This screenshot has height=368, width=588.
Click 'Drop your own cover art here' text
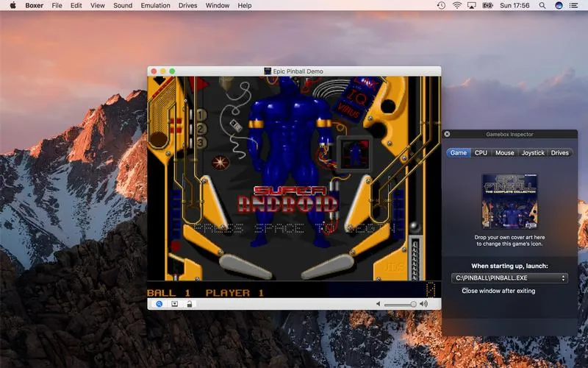509,241
